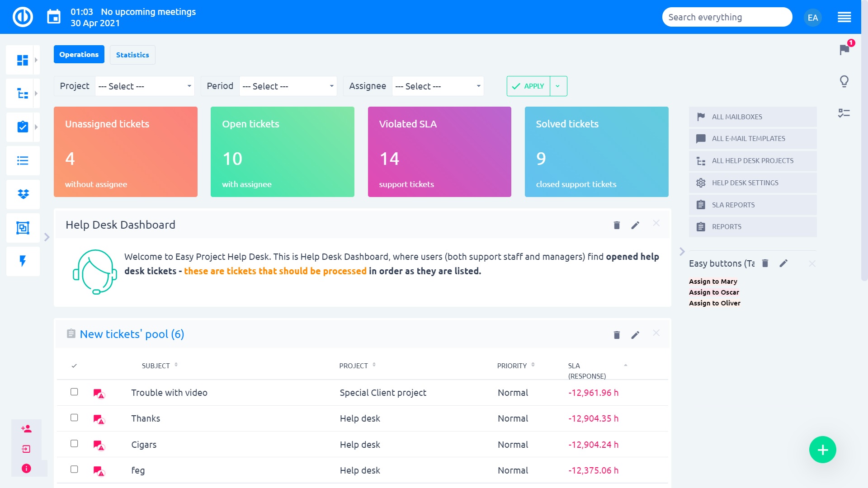Image resolution: width=868 pixels, height=488 pixels.
Task: Click the Apply button to filter results
Action: 529,86
